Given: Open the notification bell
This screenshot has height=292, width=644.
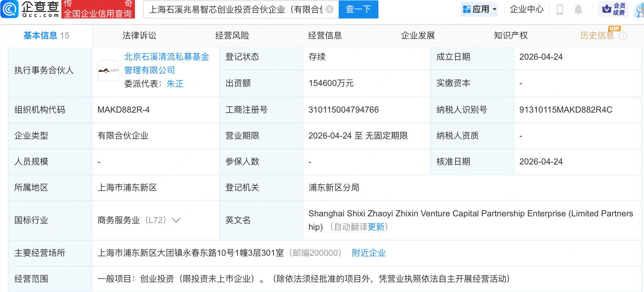Looking at the screenshot, I should tap(578, 9).
